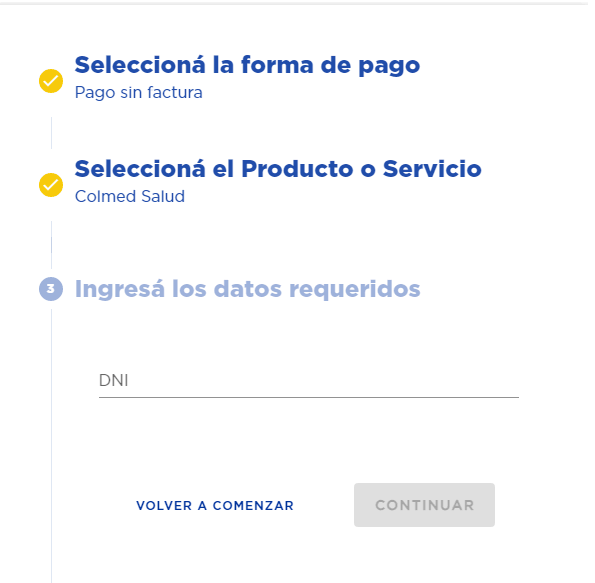Image resolution: width=595 pixels, height=583 pixels.
Task: Click the connector line between steps two and three
Action: point(51,245)
